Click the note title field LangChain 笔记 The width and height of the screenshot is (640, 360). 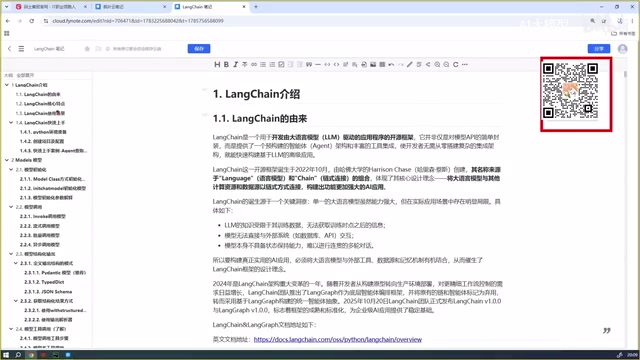click(49, 49)
